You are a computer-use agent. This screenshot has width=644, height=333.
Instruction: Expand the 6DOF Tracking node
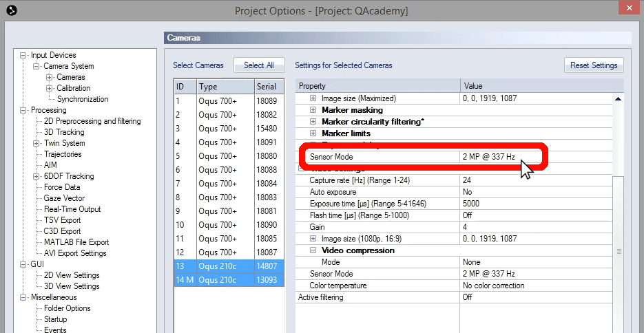click(x=37, y=176)
